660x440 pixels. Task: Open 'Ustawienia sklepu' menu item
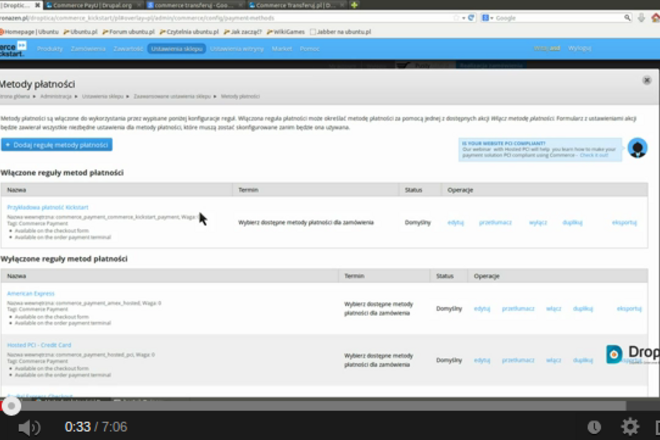tap(176, 48)
